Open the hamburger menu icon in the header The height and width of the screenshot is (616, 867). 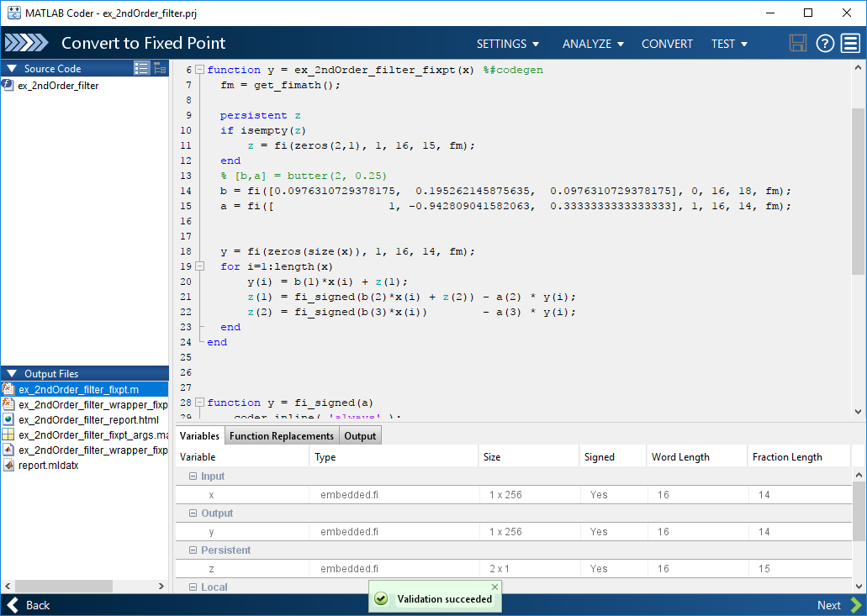click(x=851, y=44)
